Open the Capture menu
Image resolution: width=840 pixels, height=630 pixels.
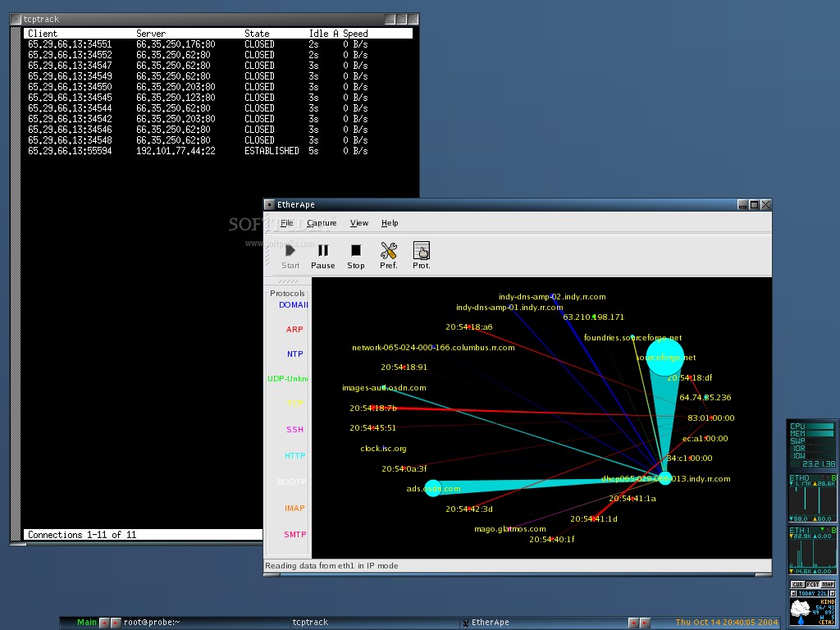[322, 223]
